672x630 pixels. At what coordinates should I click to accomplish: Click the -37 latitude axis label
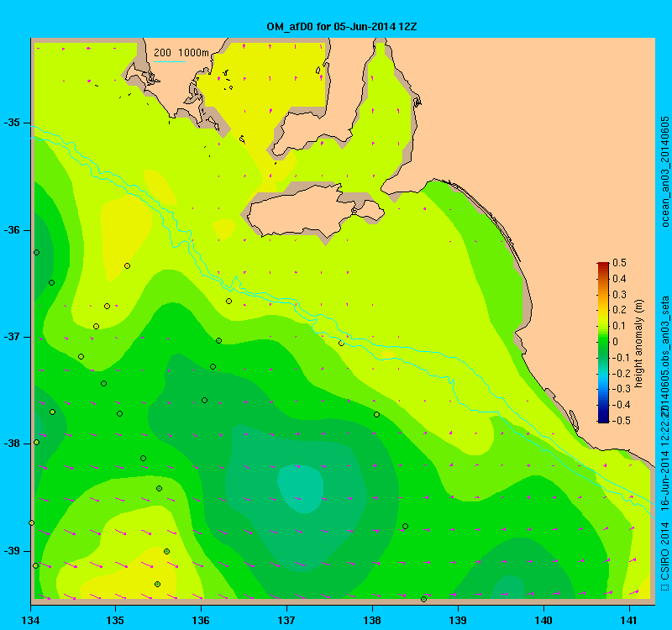[x=12, y=337]
